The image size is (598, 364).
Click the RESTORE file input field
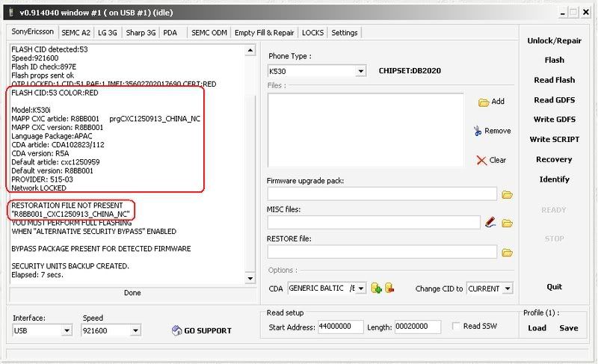pyautogui.click(x=382, y=252)
